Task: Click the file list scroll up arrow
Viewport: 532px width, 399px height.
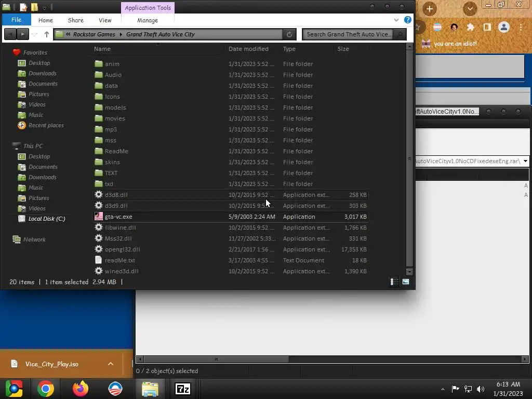Action: [x=409, y=47]
